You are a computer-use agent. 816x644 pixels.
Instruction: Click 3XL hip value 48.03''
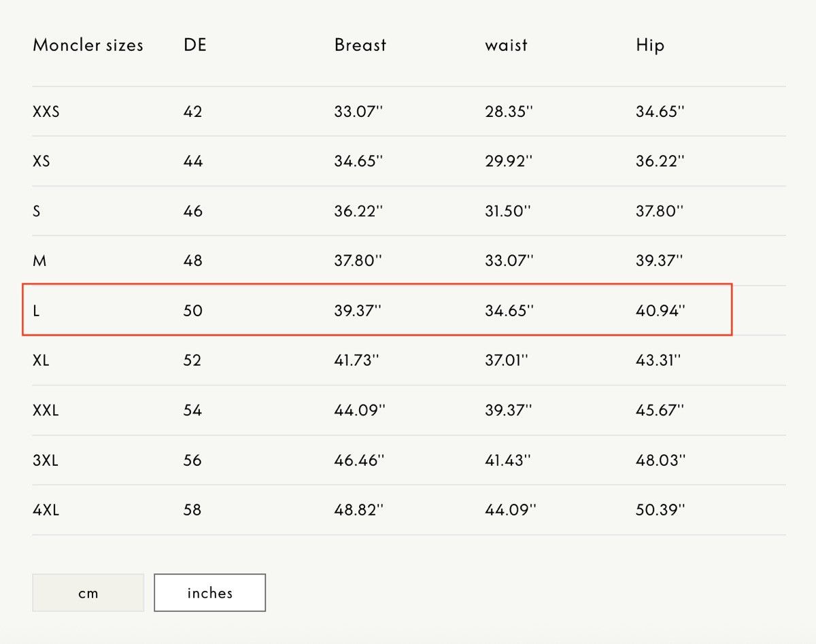661,460
